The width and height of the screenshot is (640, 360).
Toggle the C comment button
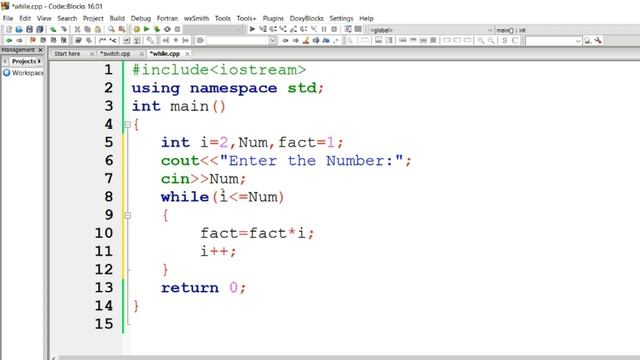tap(515, 40)
